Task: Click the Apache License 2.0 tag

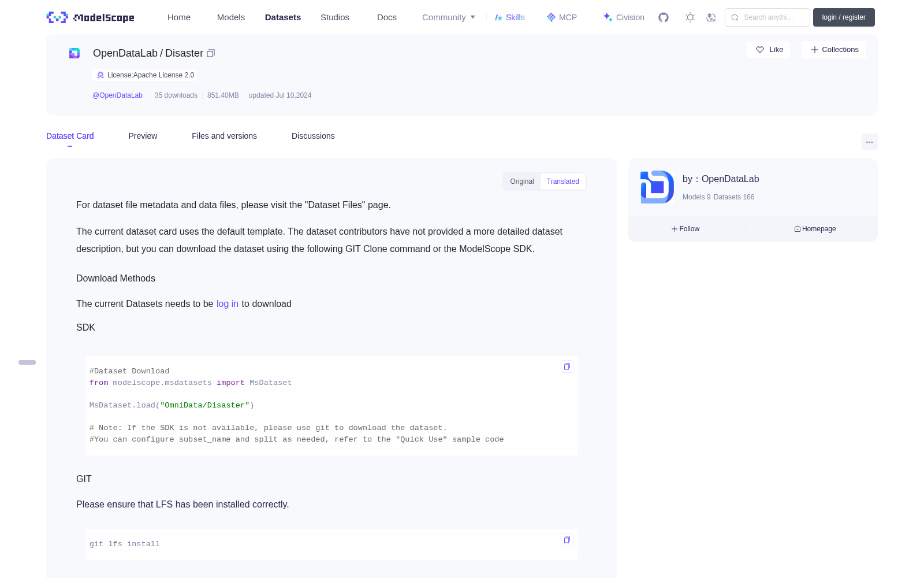Action: 144,75
